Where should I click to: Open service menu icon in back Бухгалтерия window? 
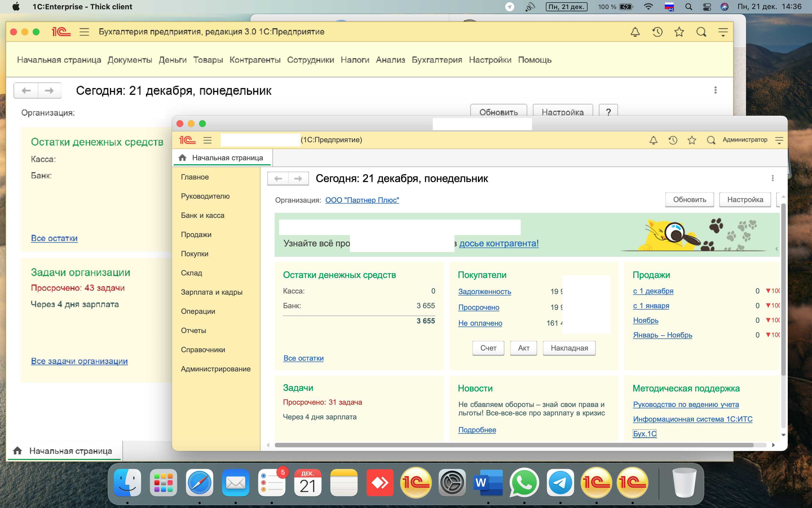(723, 32)
